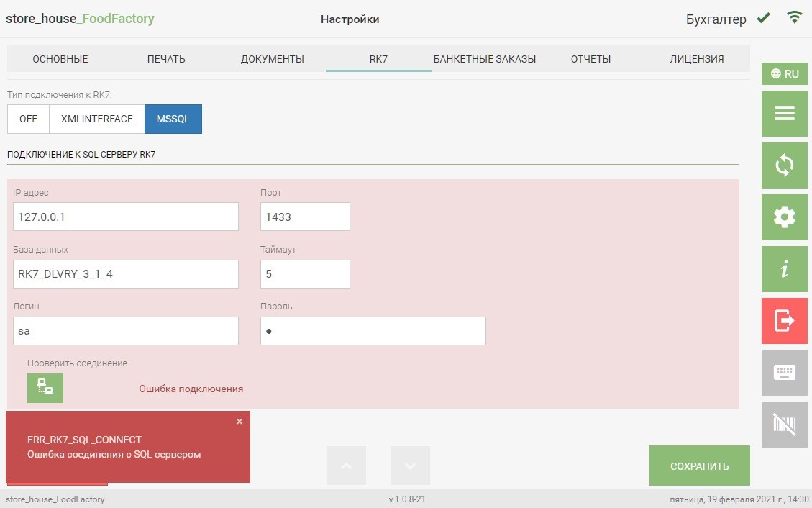The image size is (812, 508).
Task: Focus the Пароль password field
Action: (x=373, y=331)
